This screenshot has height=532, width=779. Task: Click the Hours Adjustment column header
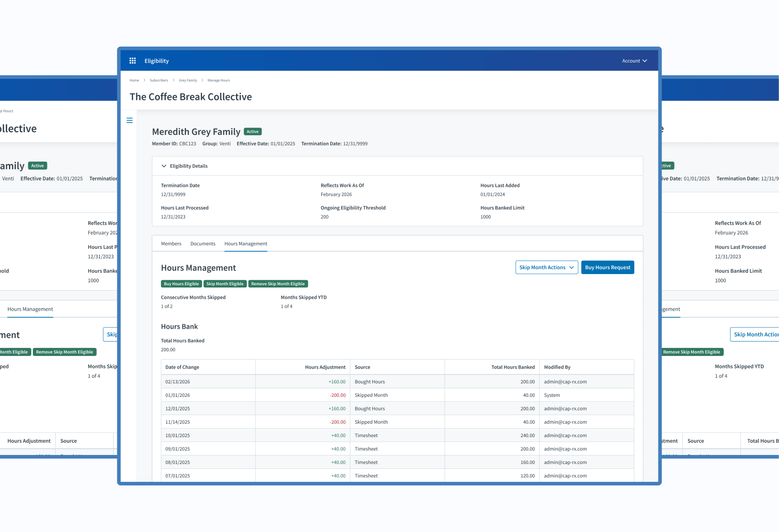(325, 367)
